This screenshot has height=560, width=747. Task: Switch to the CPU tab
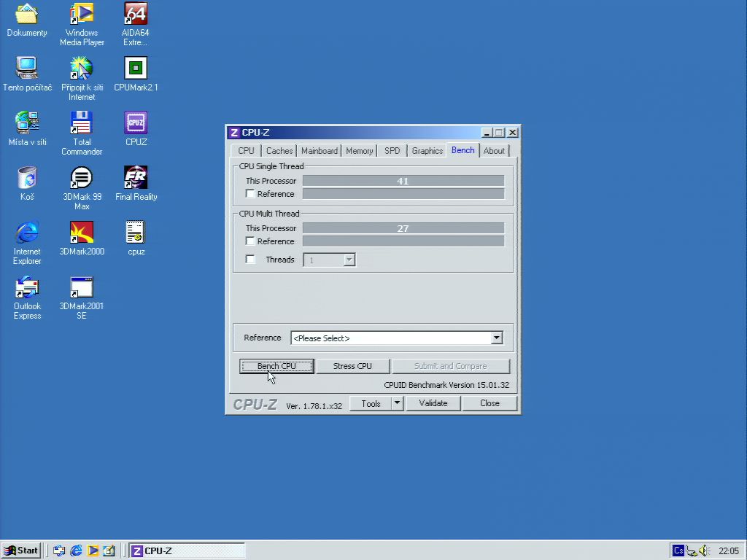(246, 151)
